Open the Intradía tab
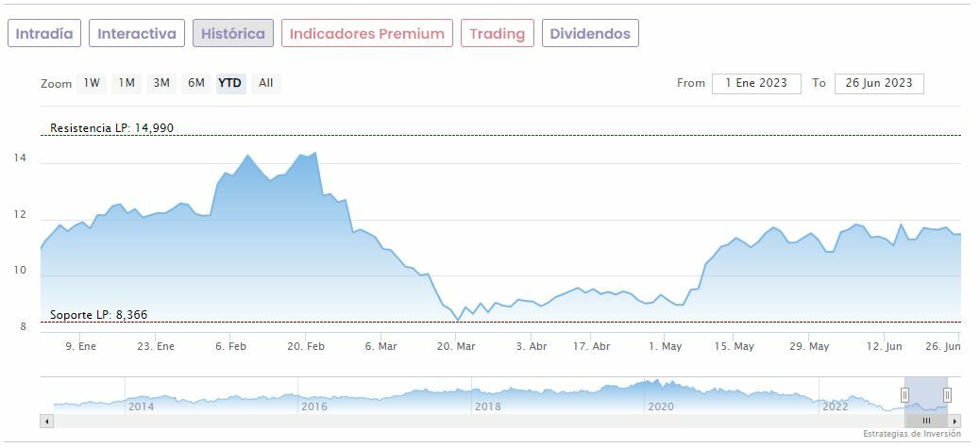This screenshot has height=448, width=980. click(44, 34)
